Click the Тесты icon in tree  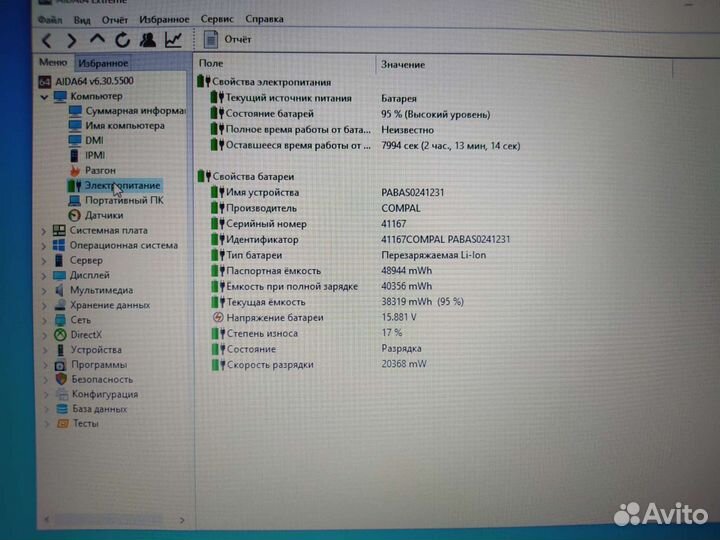(62, 423)
